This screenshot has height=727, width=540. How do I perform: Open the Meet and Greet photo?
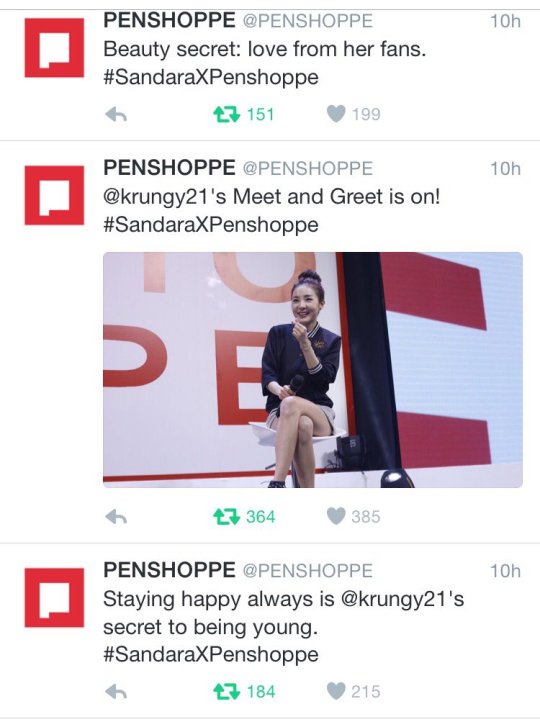313,370
